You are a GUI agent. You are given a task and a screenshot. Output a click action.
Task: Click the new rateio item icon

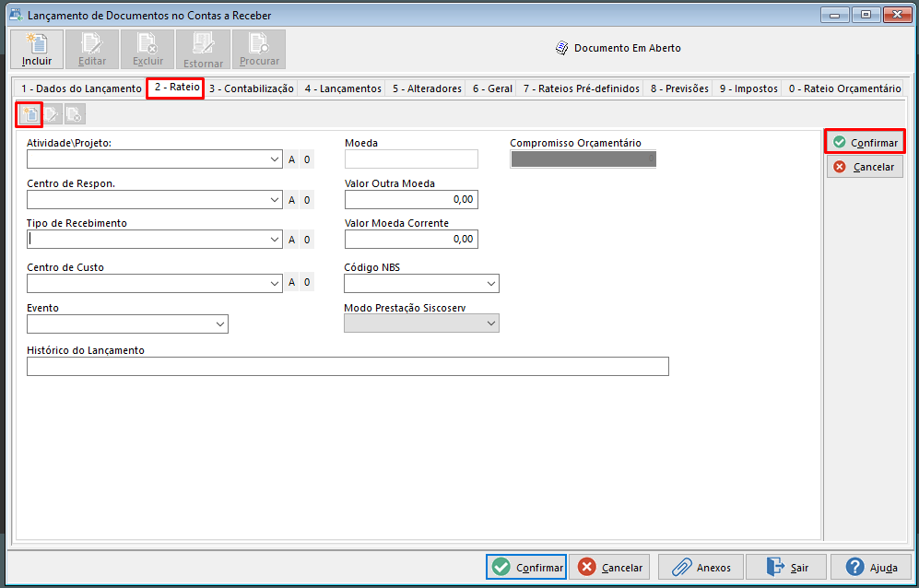(29, 114)
